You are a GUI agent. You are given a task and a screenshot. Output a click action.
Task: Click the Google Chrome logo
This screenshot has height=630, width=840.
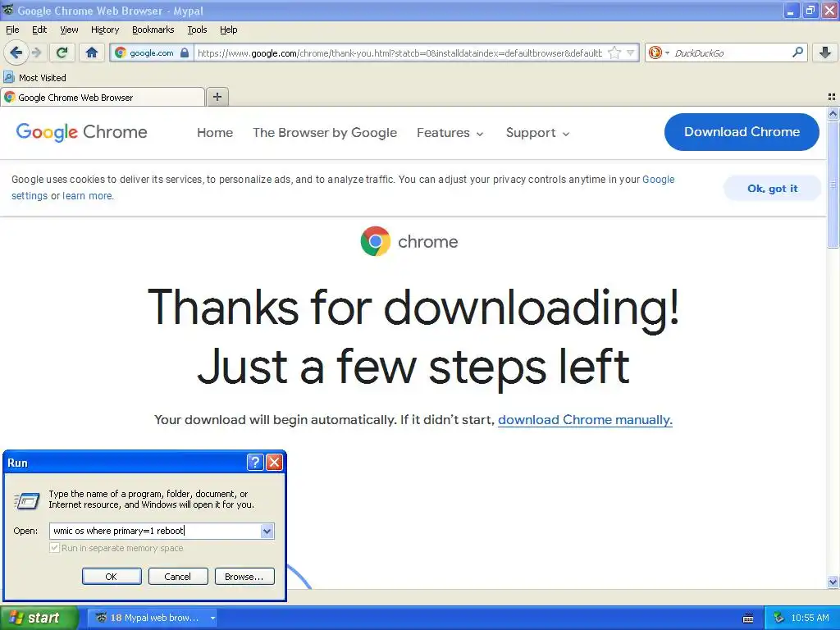point(81,132)
